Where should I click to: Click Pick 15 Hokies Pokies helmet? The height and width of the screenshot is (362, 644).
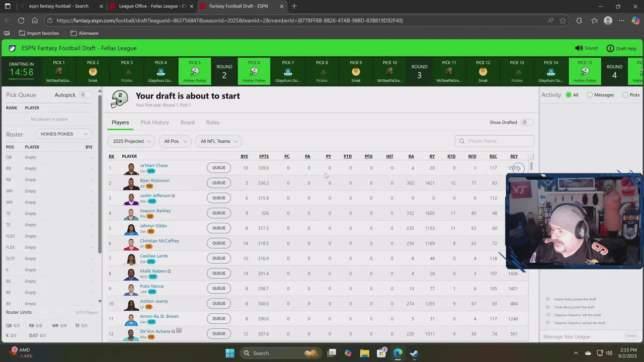tap(585, 71)
